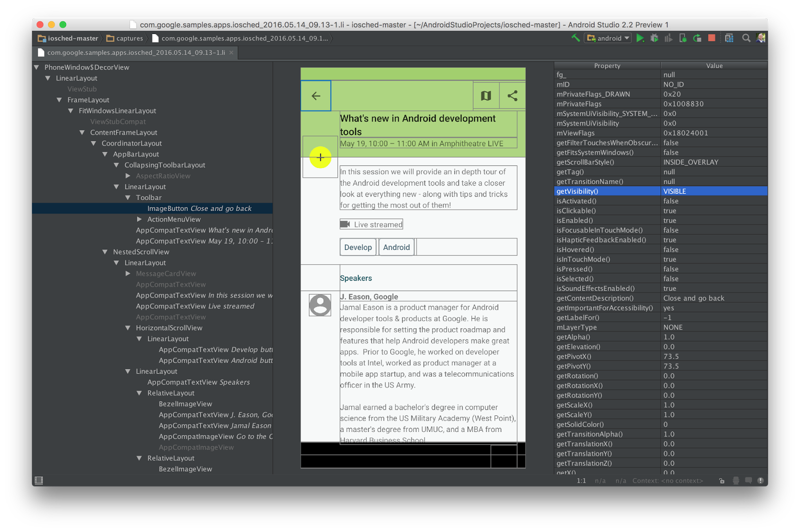Image resolution: width=800 pixels, height=532 pixels.
Task: Open the captures breadcrumb folder
Action: pyautogui.click(x=124, y=38)
